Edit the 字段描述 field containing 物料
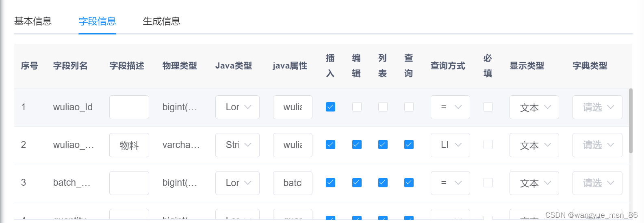Image resolution: width=644 pixels, height=223 pixels. 129,145
